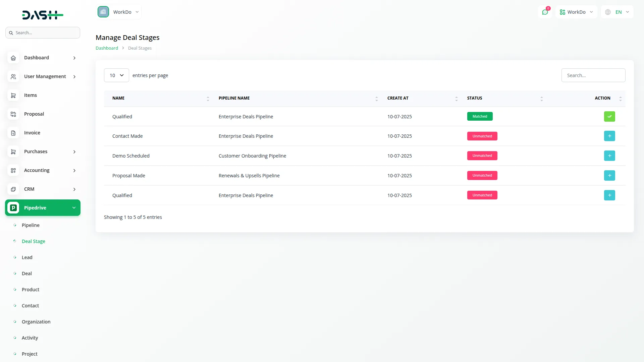This screenshot has width=644, height=362.
Task: Click the globe icon next to EN
Action: (608, 12)
